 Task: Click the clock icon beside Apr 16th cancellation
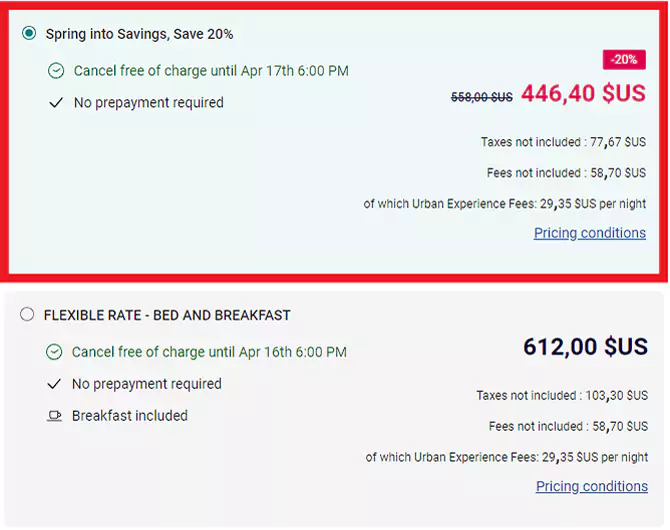click(x=54, y=352)
